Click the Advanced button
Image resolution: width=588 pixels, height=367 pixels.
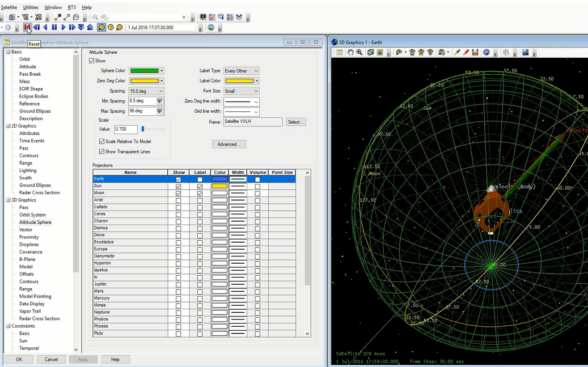(229, 144)
